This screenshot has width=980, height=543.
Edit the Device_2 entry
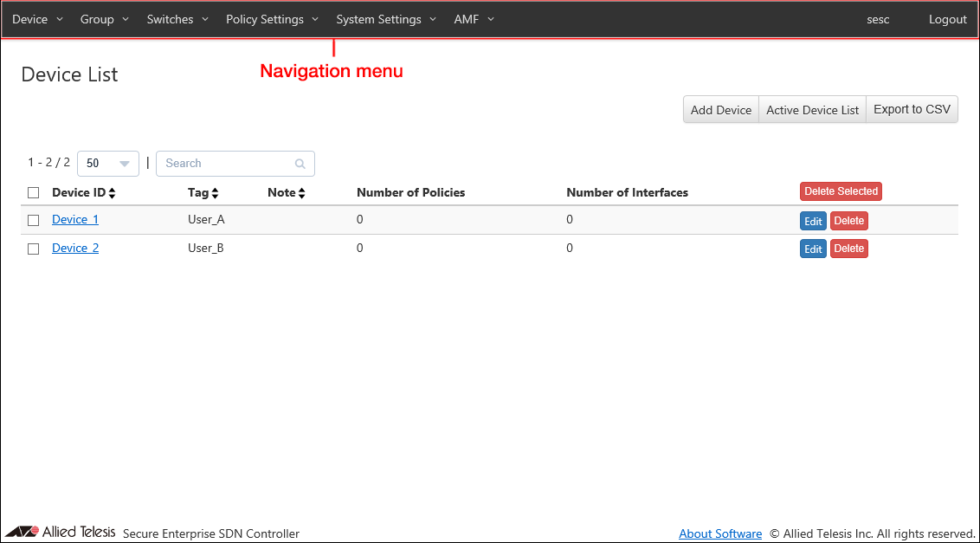813,249
